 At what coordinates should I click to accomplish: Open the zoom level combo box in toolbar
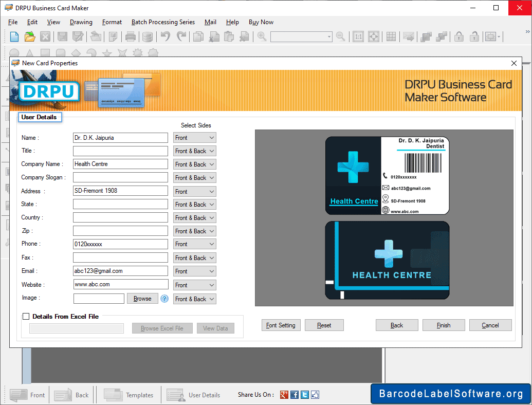coord(301,36)
